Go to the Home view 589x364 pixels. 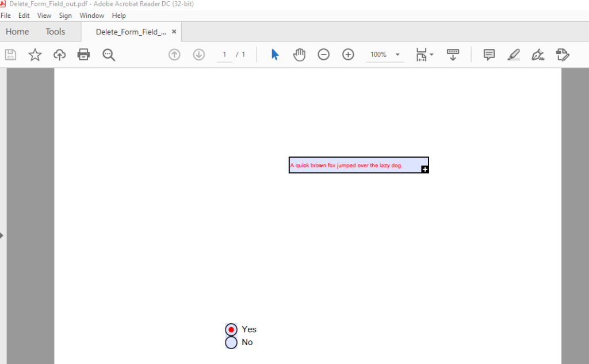(17, 32)
